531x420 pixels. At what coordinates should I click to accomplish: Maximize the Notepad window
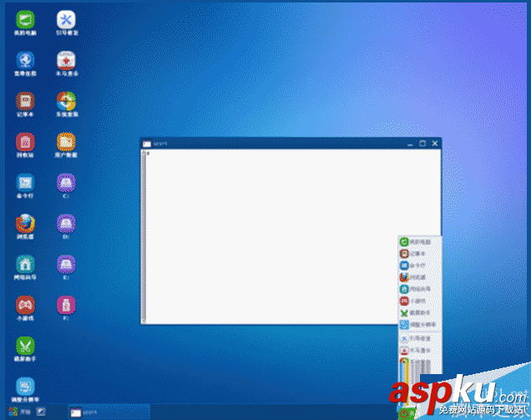point(422,144)
